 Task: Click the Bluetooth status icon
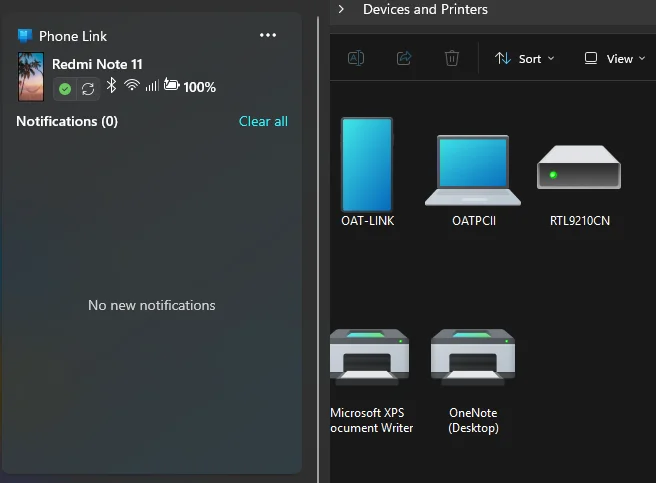pos(111,86)
